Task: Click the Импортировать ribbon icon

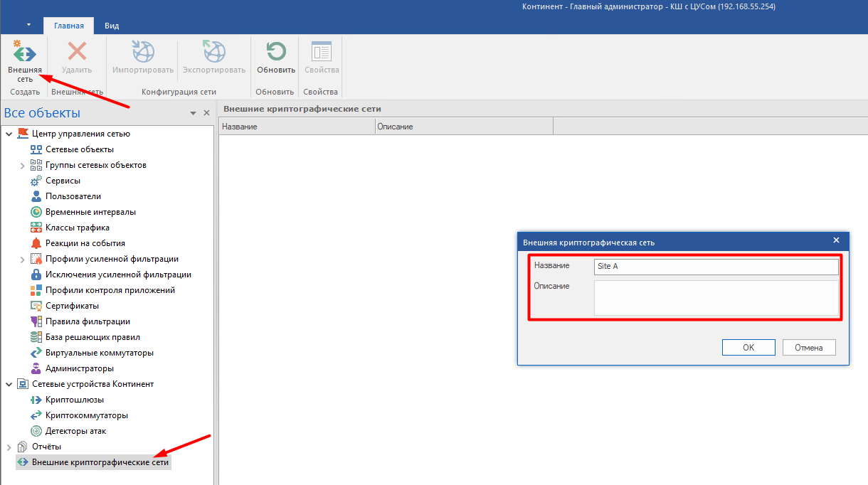Action: point(143,53)
